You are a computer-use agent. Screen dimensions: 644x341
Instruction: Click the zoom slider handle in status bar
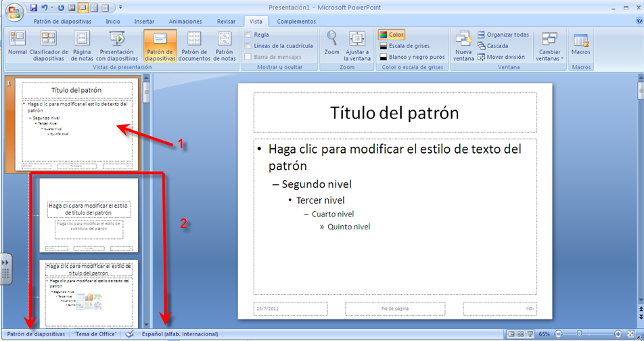(x=579, y=334)
